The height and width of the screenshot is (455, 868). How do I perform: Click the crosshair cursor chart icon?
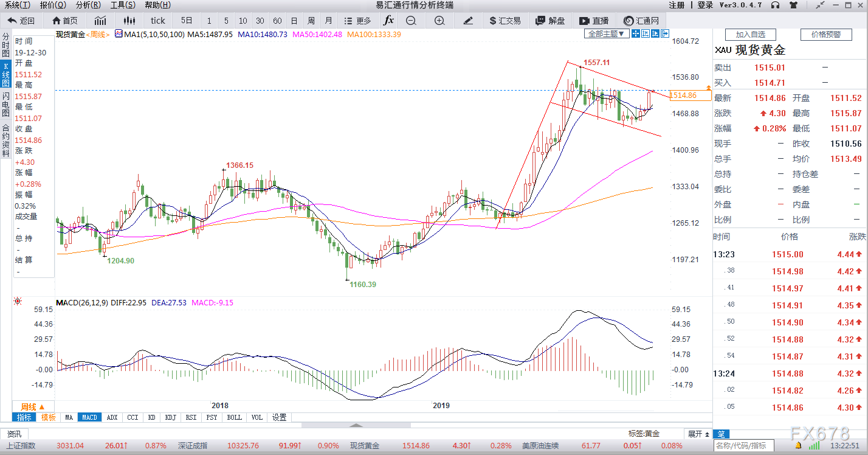(636, 33)
